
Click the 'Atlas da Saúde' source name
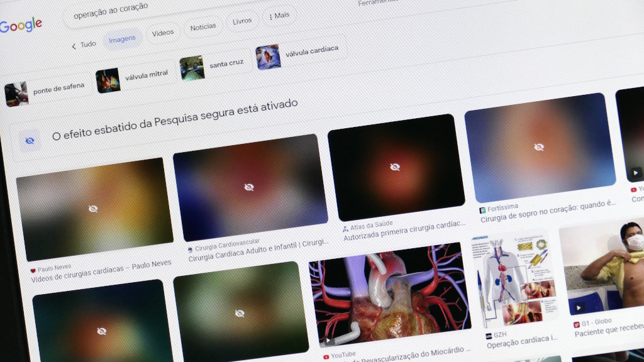(x=371, y=225)
